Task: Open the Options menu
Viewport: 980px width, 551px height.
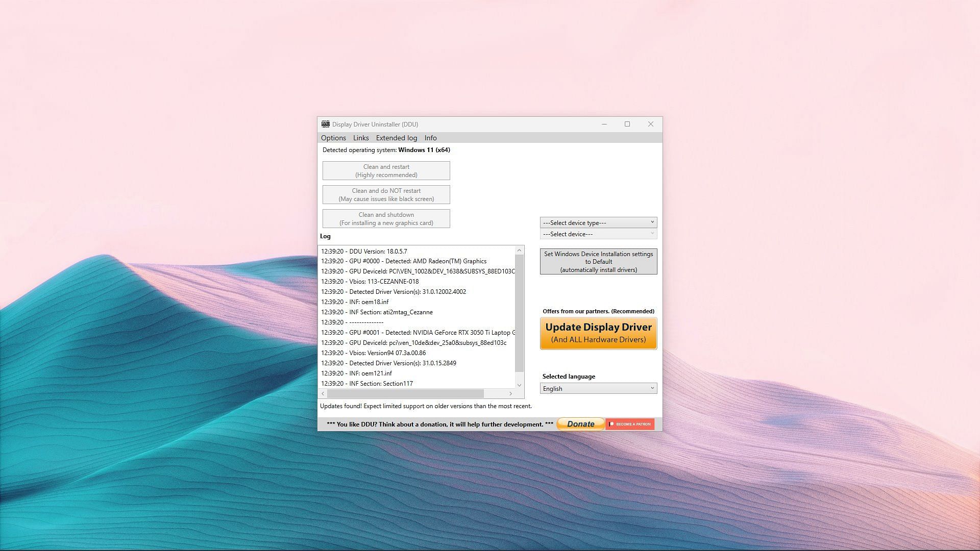Action: (x=333, y=137)
